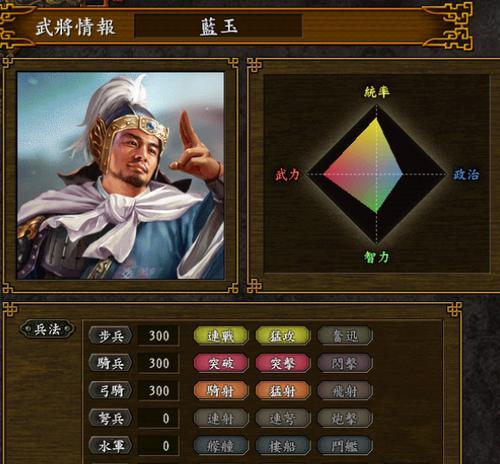Click the 藍玉 name field

tap(218, 26)
